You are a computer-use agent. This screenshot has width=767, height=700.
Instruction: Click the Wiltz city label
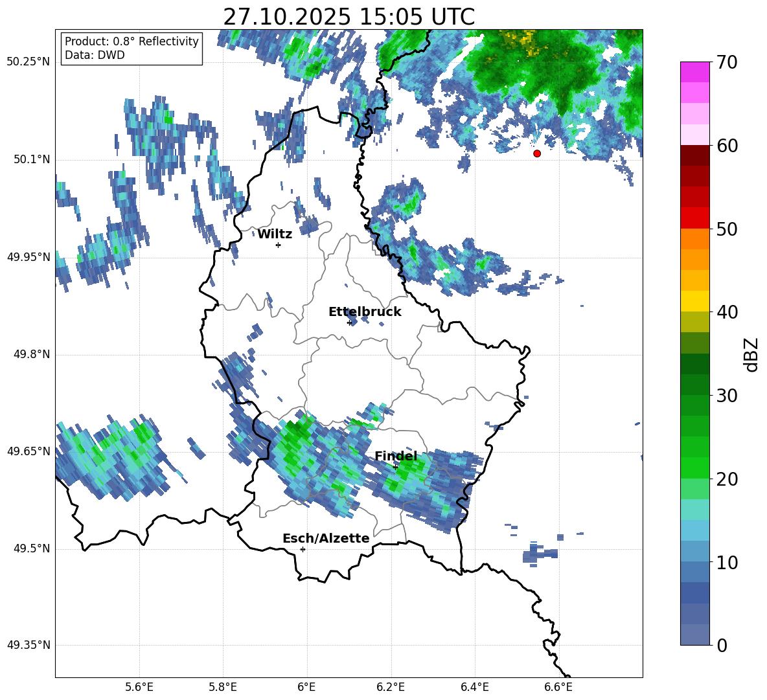[x=275, y=234]
